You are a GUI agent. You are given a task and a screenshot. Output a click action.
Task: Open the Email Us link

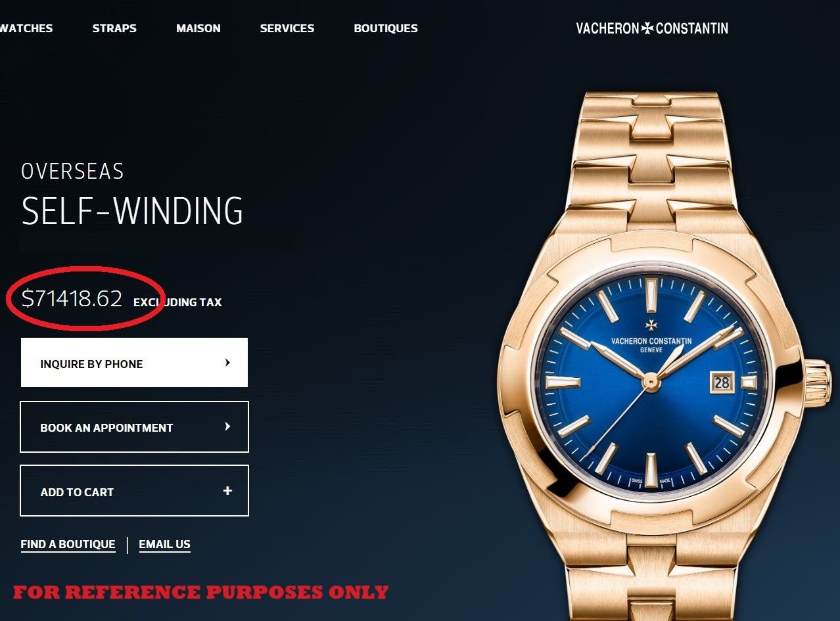164,545
